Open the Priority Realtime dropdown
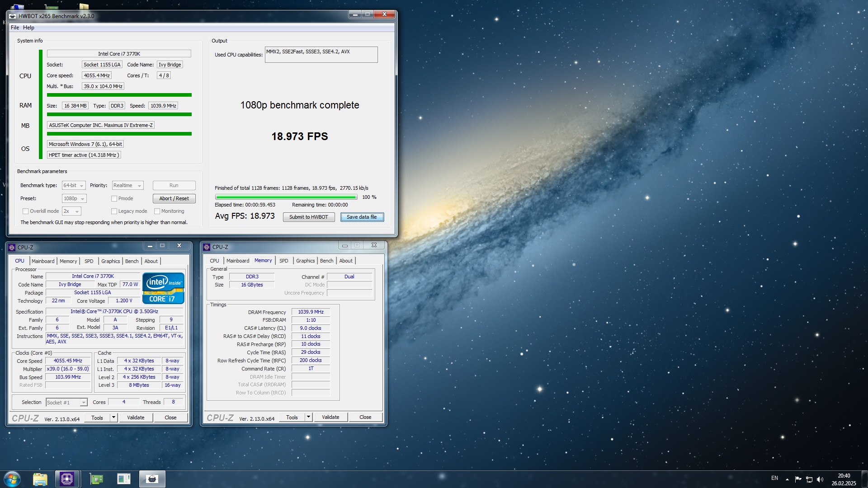868x488 pixels. pos(127,186)
